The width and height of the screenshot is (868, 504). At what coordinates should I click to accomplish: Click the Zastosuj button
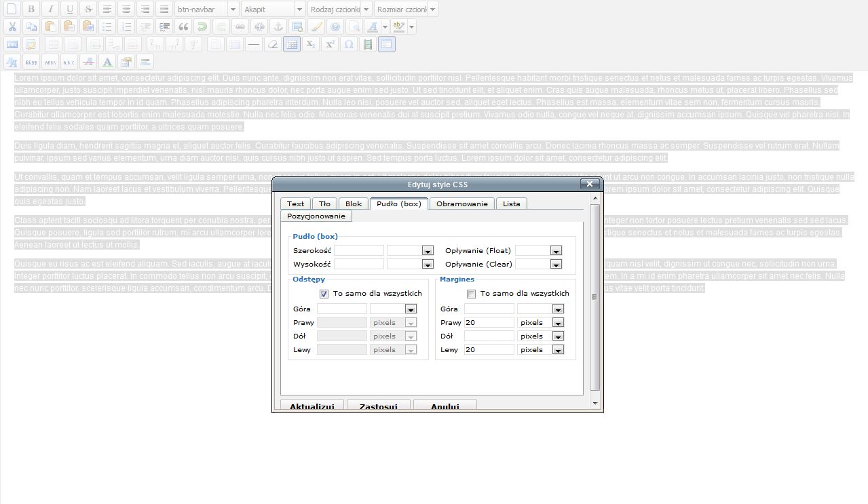pyautogui.click(x=379, y=406)
